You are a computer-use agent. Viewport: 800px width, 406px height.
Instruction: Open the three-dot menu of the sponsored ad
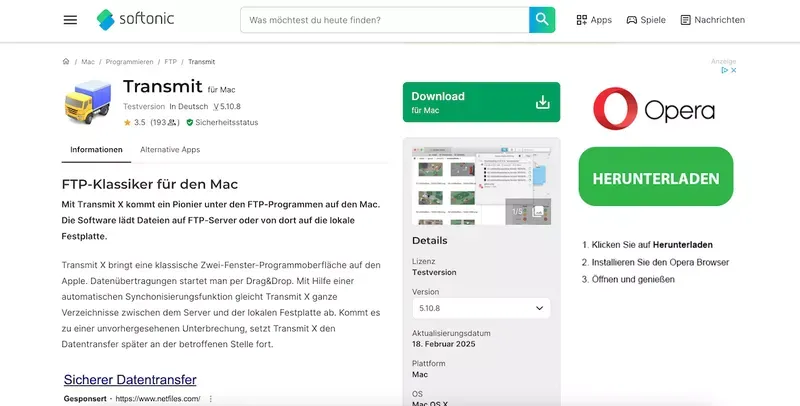(x=210, y=398)
